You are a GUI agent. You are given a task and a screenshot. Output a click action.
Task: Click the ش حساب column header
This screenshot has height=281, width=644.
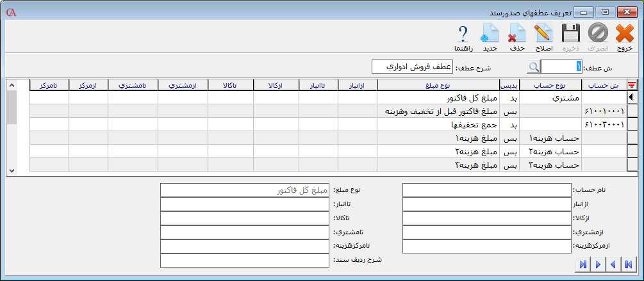(x=603, y=85)
